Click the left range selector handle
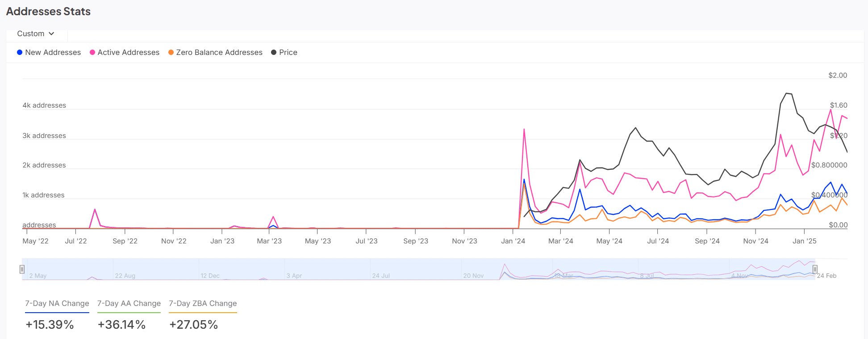Screen dimensions: 868x339 click(22, 269)
